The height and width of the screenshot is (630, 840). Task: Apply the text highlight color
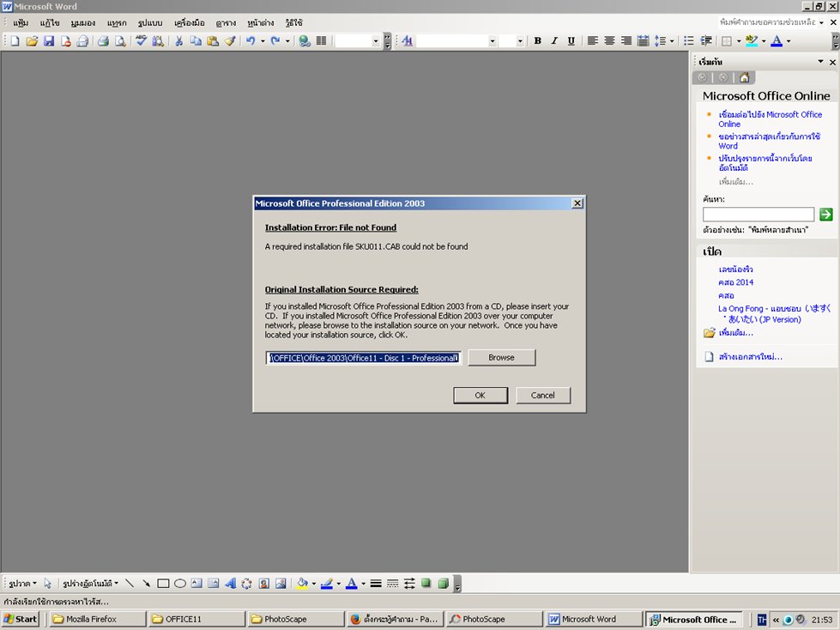(x=752, y=40)
